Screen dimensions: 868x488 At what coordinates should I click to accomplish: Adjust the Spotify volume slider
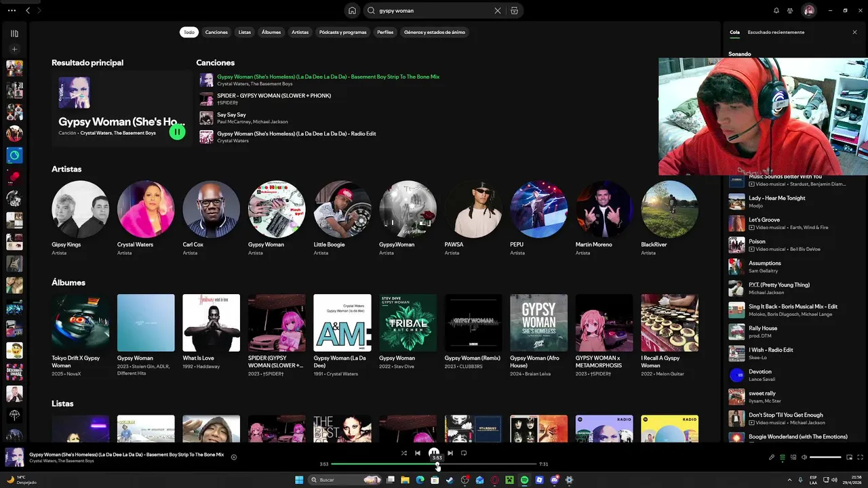point(825,457)
